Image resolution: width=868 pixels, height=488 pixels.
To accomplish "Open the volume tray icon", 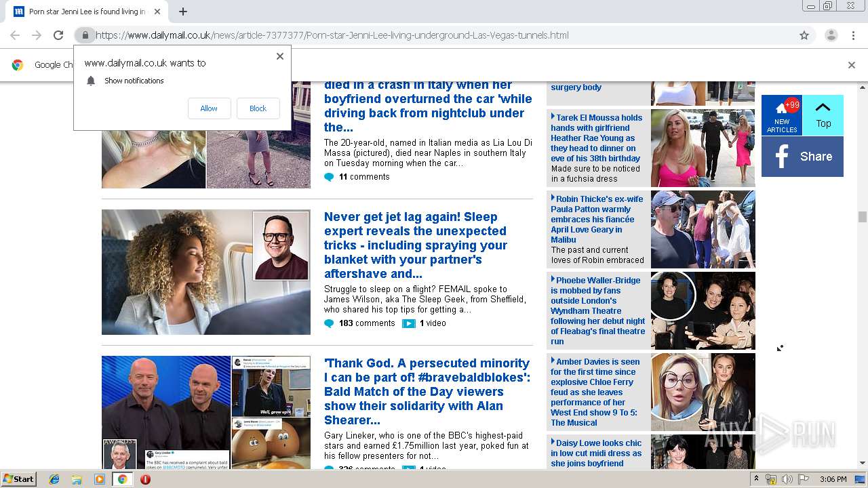I will point(787,479).
